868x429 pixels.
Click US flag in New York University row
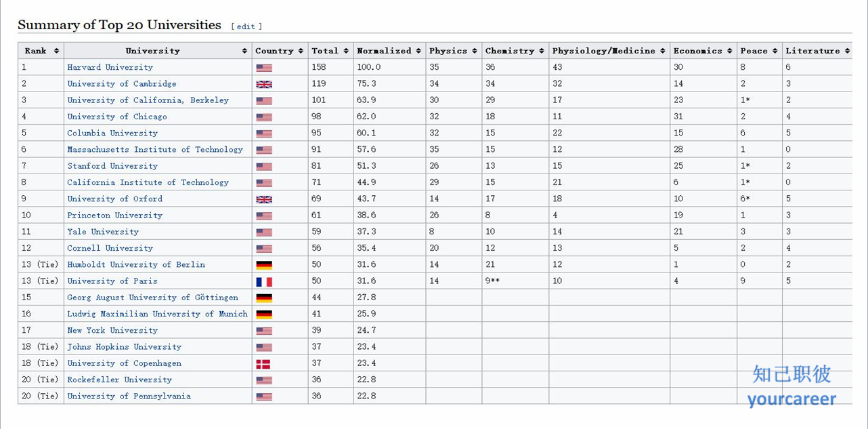[x=264, y=331]
